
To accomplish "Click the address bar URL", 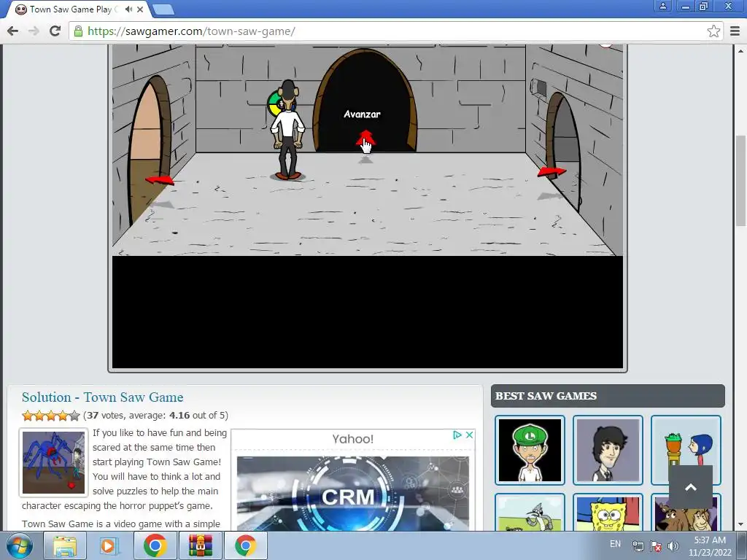I will pyautogui.click(x=192, y=31).
